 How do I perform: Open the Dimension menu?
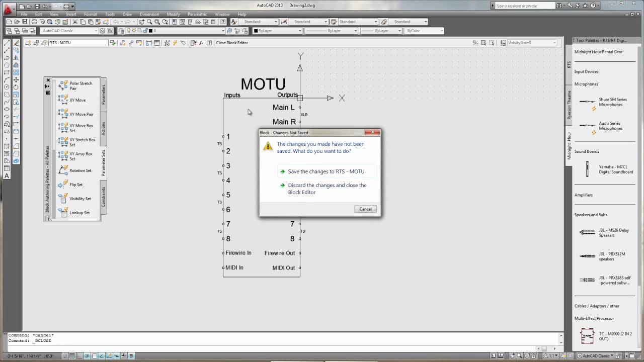tap(149, 15)
